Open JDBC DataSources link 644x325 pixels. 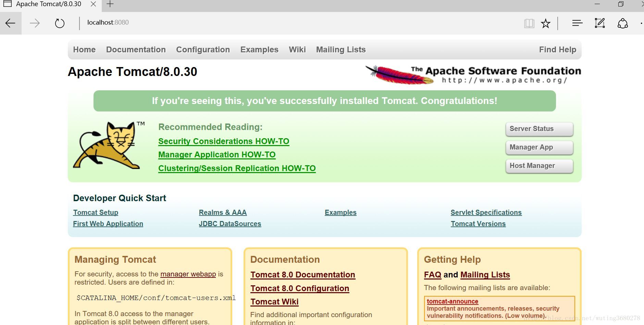coord(230,224)
